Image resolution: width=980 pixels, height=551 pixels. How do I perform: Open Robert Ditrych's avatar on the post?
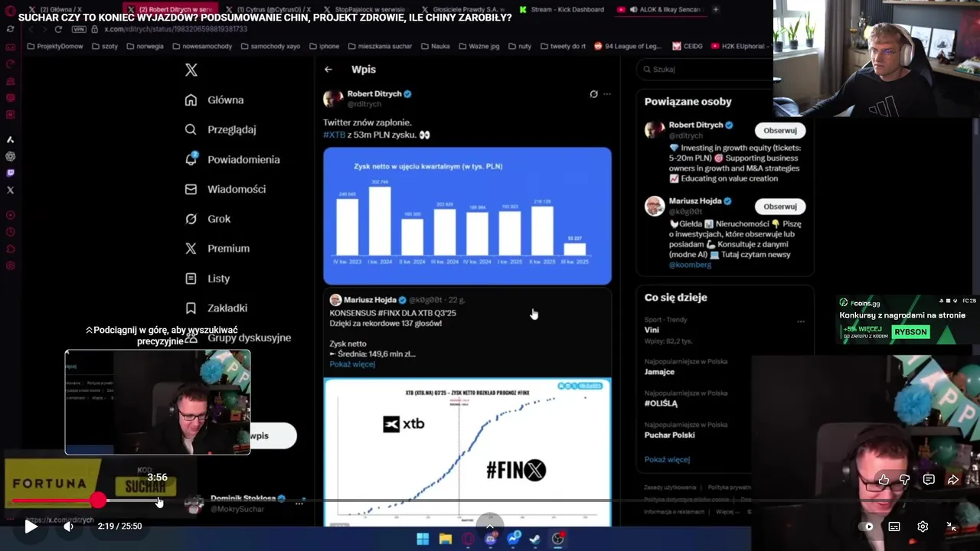click(333, 99)
